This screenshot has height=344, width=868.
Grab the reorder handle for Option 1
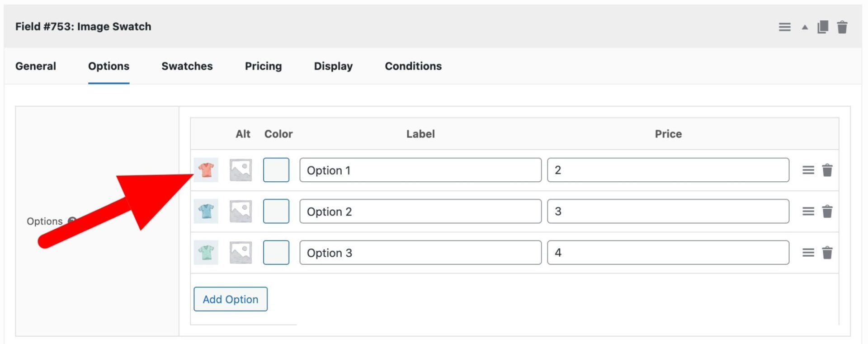(x=808, y=170)
